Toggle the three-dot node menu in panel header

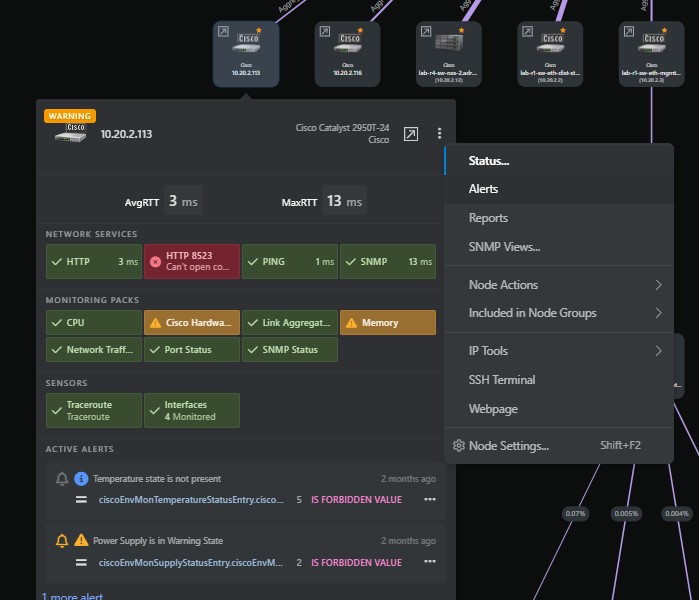coord(440,133)
